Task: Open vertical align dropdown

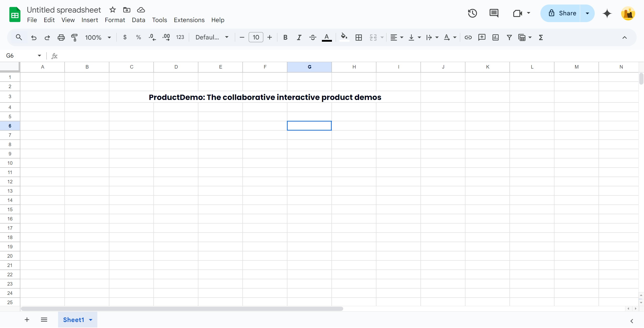Action: pos(414,37)
